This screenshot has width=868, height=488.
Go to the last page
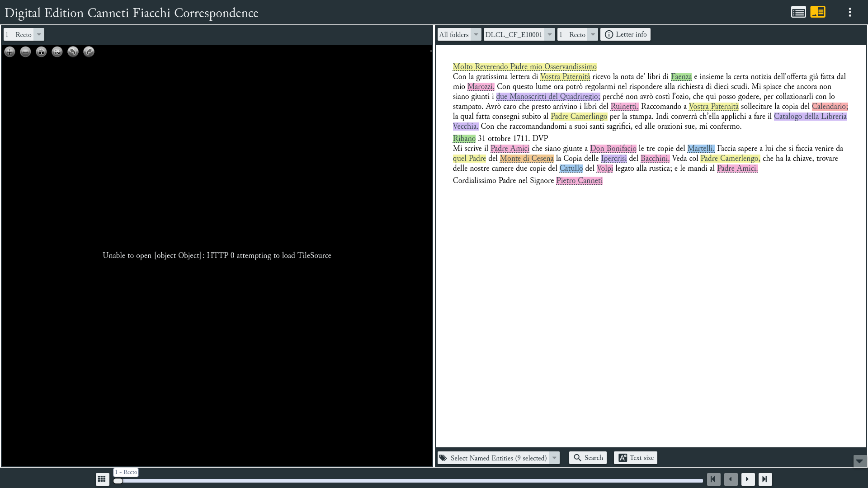click(x=765, y=479)
